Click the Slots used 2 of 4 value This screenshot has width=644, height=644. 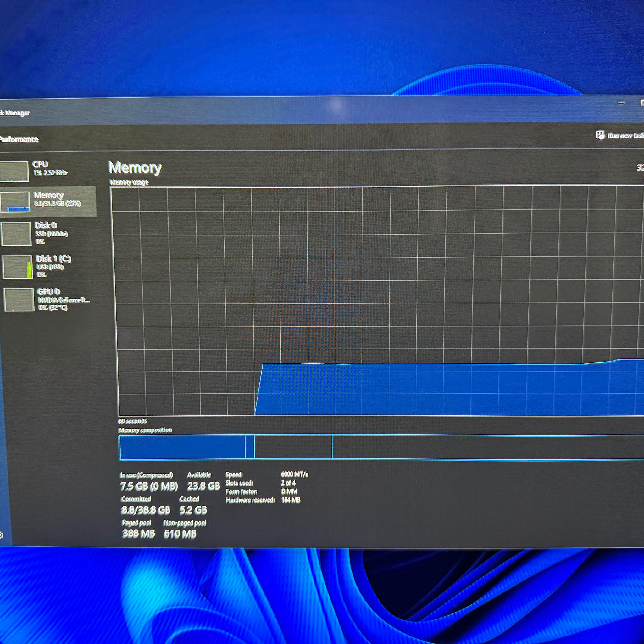click(288, 483)
